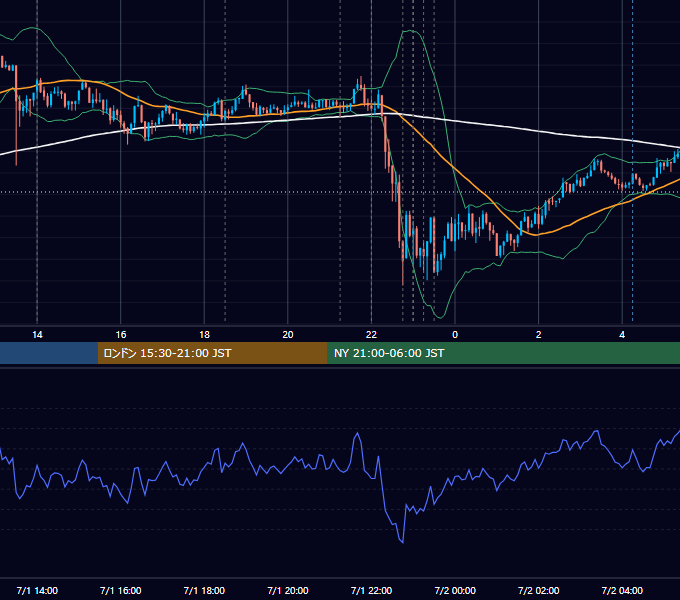Click the 7/1 20:00 time label

288,590
